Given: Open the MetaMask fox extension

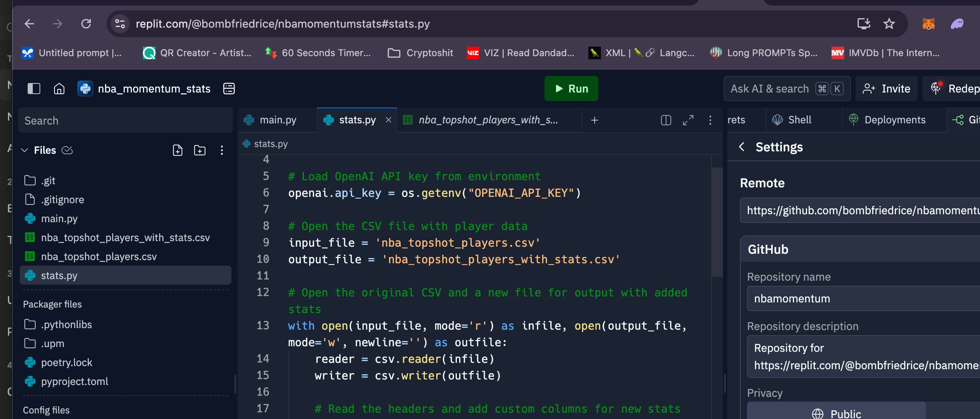Looking at the screenshot, I should [x=928, y=24].
